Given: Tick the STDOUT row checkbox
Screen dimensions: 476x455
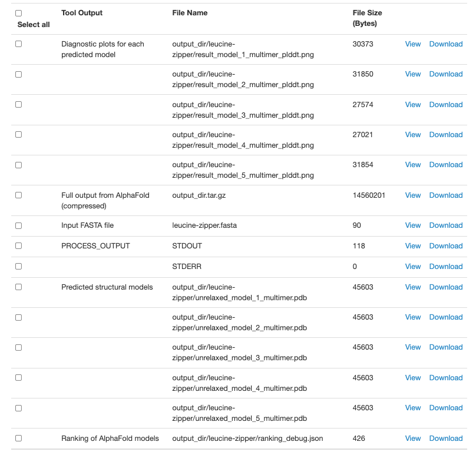Looking at the screenshot, I should [18, 246].
